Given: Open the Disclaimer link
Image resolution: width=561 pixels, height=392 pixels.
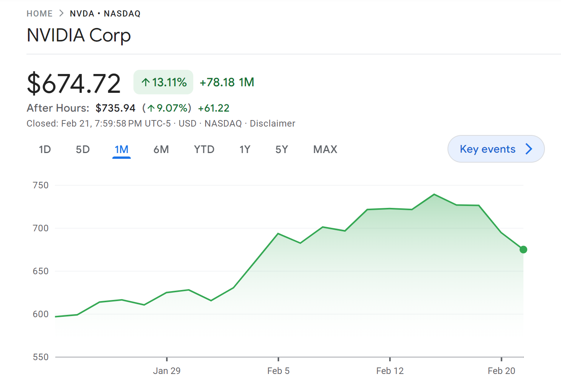Looking at the screenshot, I should tap(273, 124).
